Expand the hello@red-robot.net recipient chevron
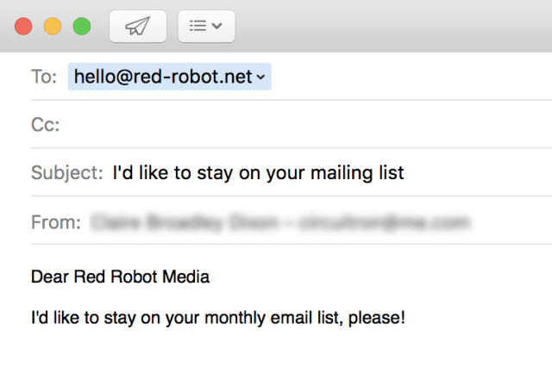This screenshot has height=392, width=552. [260, 77]
